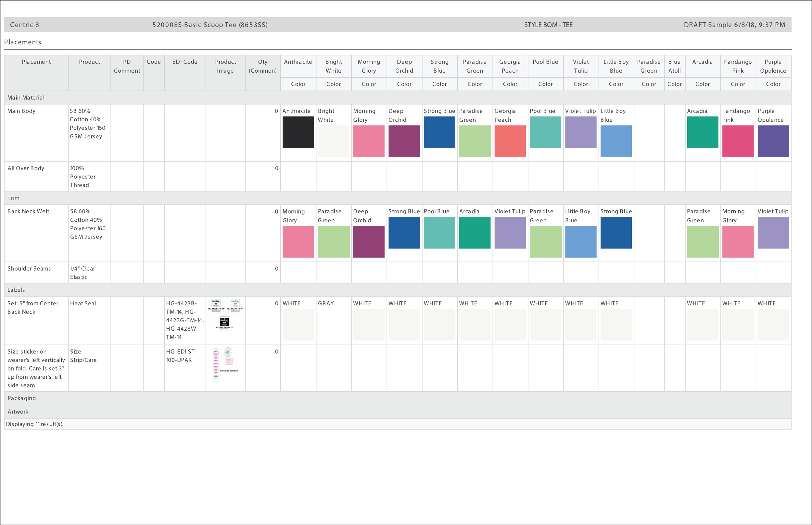Click the HG-EDI-ST-100-UPAK EDI code cell
The image size is (812, 525).
[x=182, y=356]
